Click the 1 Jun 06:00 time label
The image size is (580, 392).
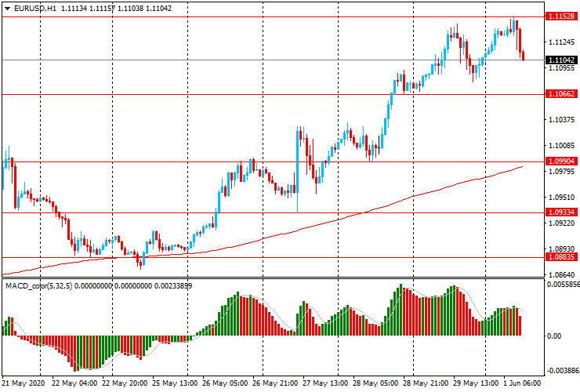pyautogui.click(x=522, y=383)
